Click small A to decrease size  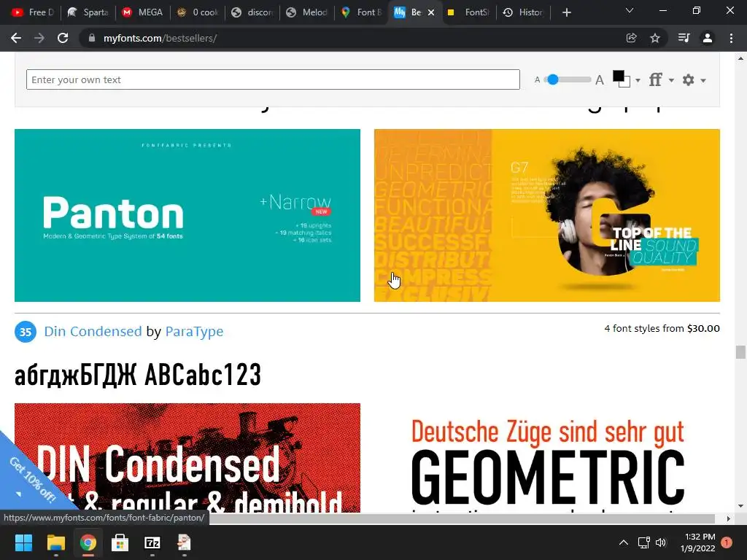pos(538,80)
